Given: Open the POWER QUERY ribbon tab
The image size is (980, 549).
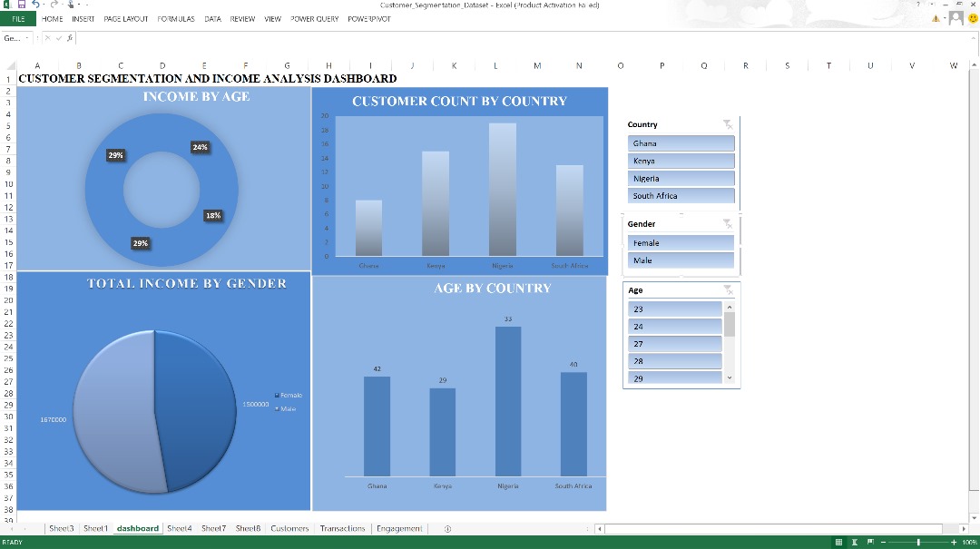Looking at the screenshot, I should click(314, 19).
